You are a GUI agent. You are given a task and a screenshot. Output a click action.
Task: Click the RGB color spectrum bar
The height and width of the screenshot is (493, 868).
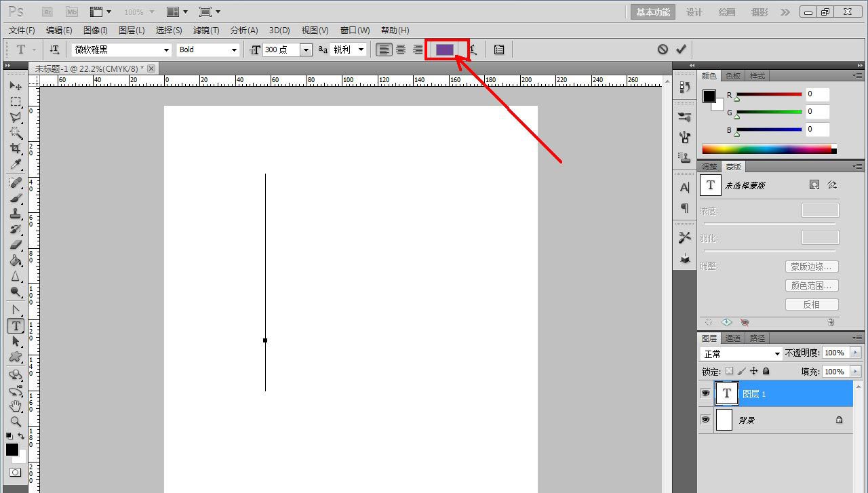pos(769,150)
